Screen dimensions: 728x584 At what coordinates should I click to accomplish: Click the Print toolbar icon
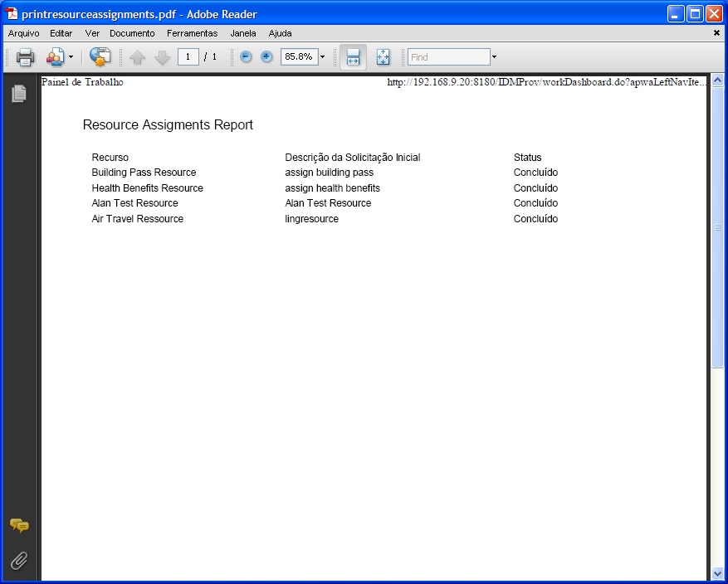tap(25, 57)
